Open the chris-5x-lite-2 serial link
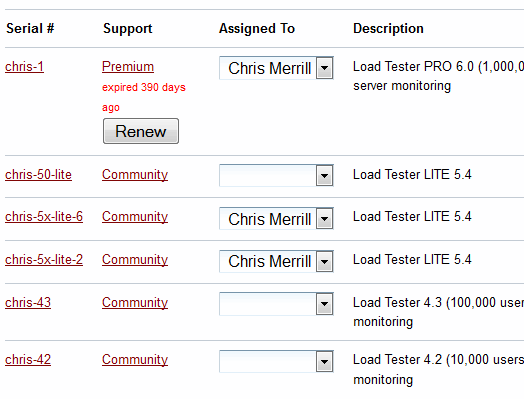The height and width of the screenshot is (399, 524). point(44,260)
